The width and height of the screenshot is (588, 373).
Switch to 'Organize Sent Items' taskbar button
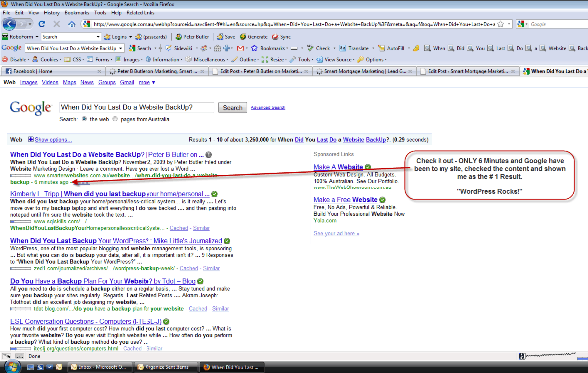coord(165,367)
